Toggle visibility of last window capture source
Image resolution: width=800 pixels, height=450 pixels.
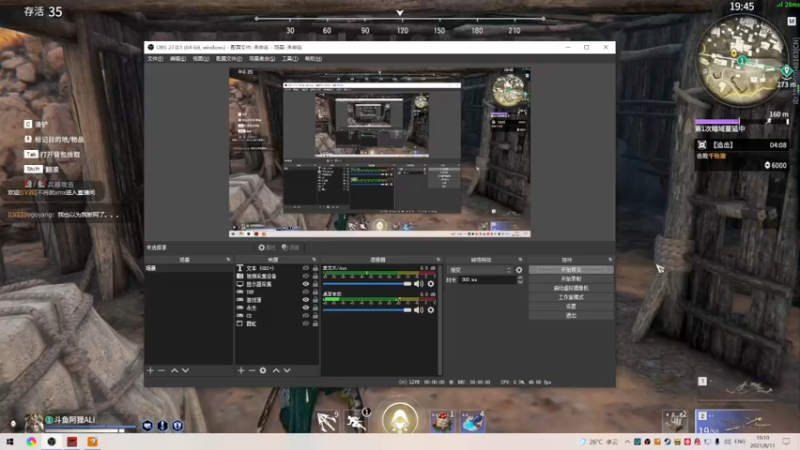pos(306,323)
